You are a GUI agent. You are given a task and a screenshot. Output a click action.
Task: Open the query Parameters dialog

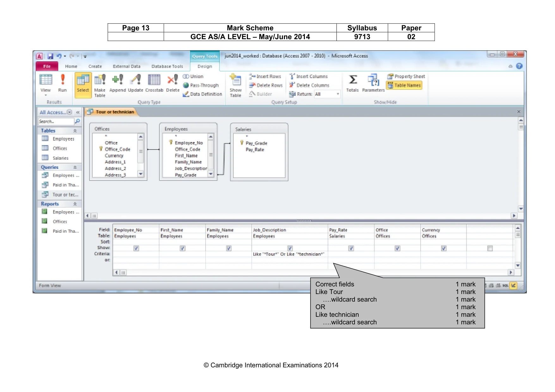coord(373,83)
